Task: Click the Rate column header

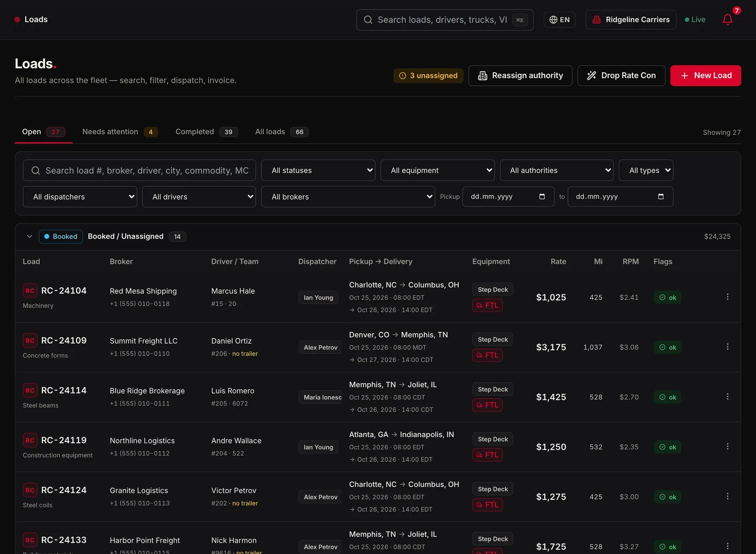Action: [x=558, y=262]
